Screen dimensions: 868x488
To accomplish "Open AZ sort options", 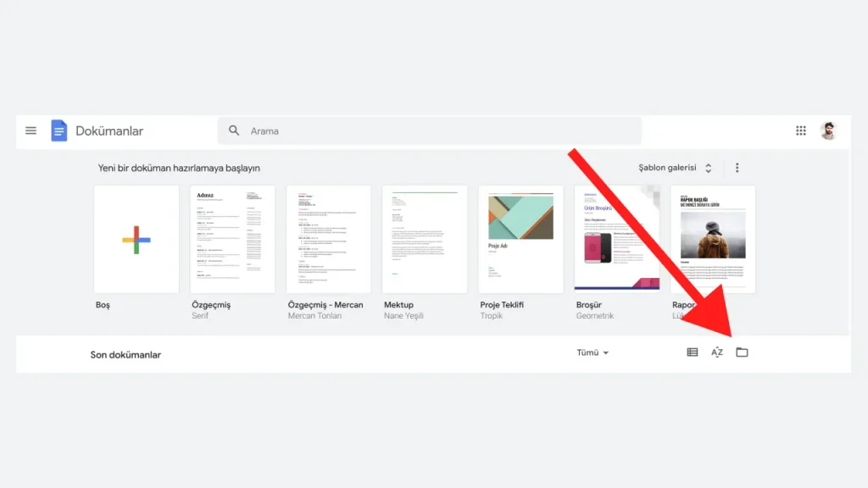I will pos(717,352).
